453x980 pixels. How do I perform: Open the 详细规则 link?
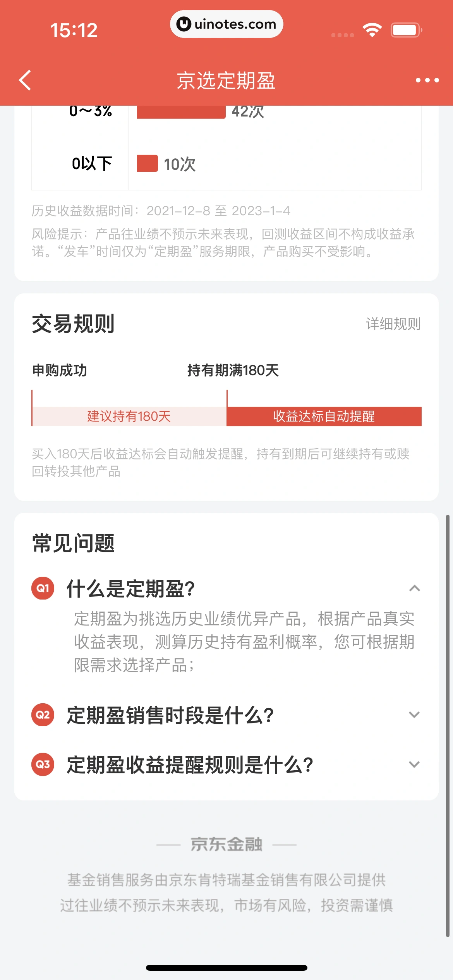[393, 324]
